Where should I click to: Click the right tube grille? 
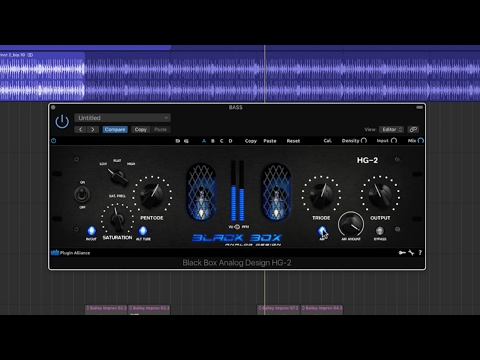[276, 192]
